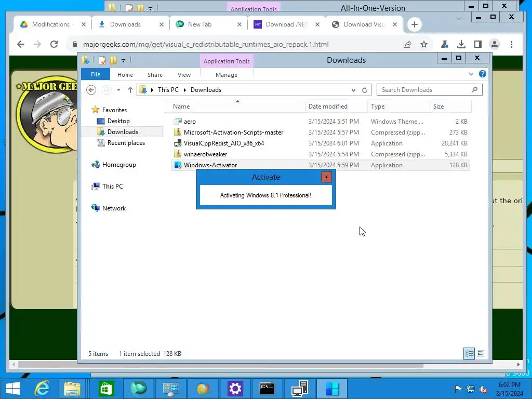Viewport: 532px width, 399px height.
Task: Select Network in navigation pane
Action: pos(114,208)
